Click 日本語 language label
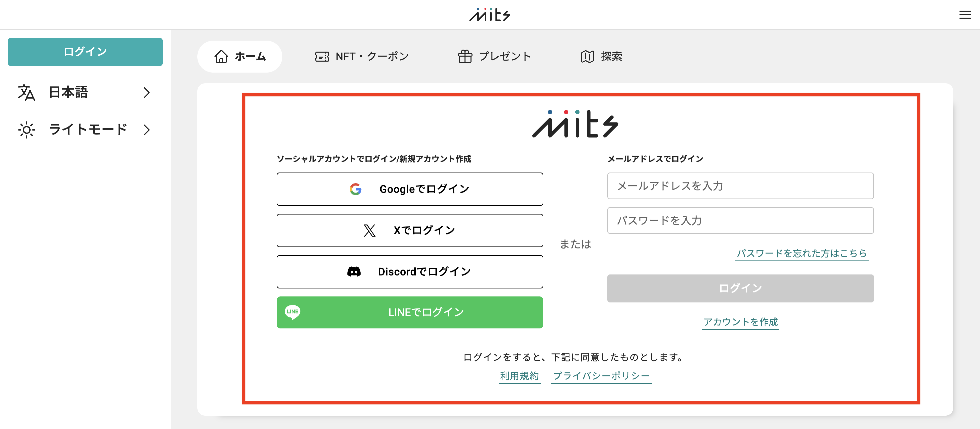 coord(68,93)
